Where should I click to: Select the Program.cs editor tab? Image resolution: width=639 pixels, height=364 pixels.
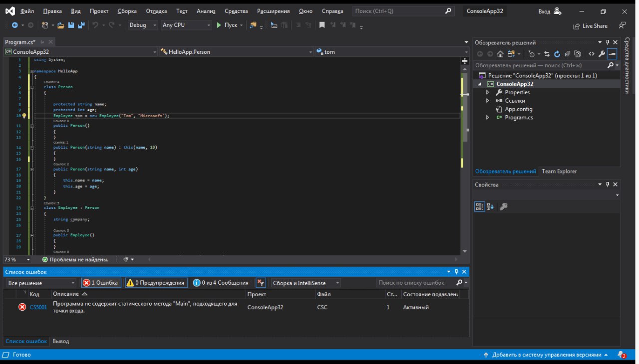(x=20, y=42)
